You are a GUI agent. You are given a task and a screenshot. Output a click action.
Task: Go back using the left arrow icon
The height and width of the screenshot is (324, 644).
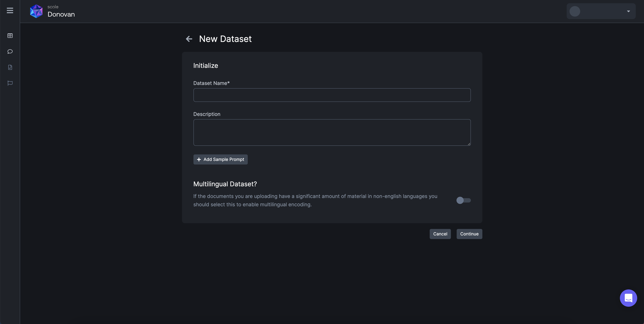tap(189, 39)
